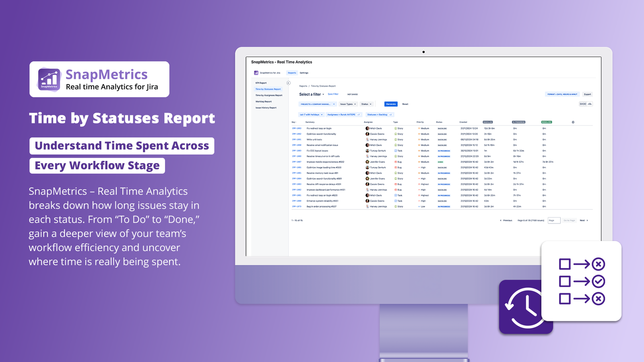Click "12d 3h 6m" backlog time value
Image resolution: width=644 pixels, height=362 pixels.
click(489, 128)
